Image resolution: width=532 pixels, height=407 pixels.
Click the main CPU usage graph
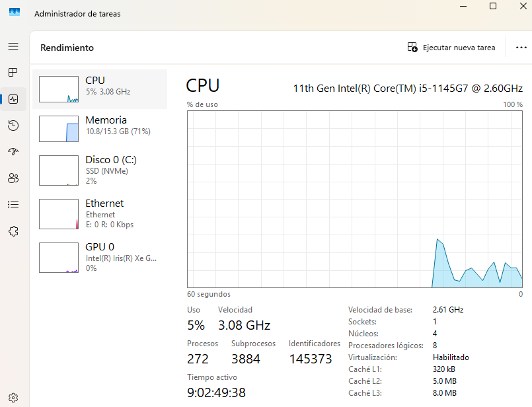(355, 199)
